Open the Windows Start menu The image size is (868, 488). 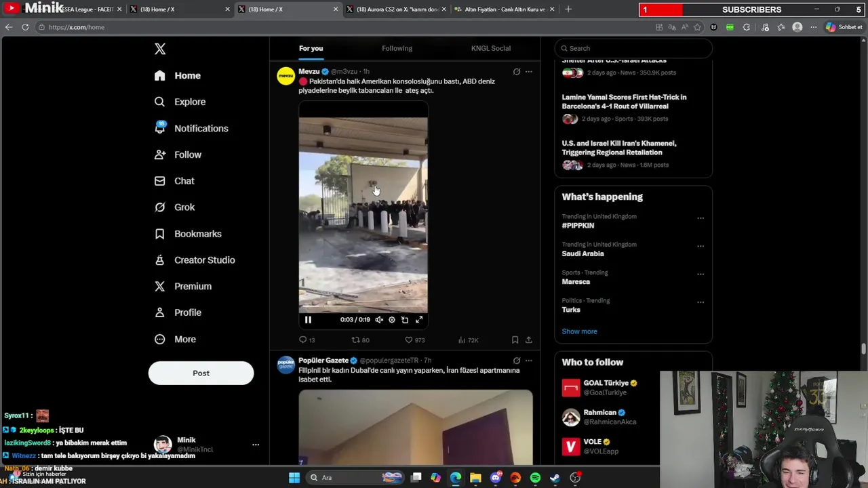pos(294,478)
